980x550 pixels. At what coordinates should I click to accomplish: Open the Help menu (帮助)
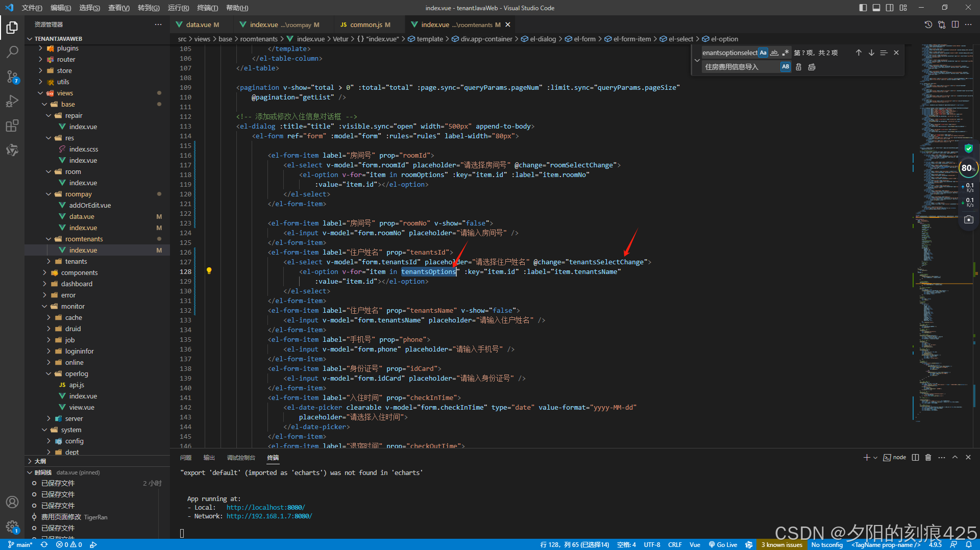237,8
